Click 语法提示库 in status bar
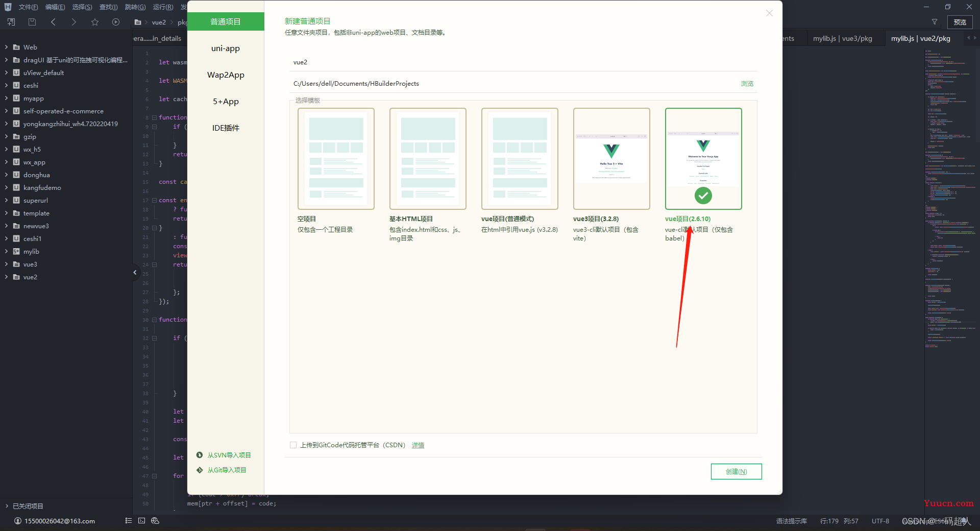The height and width of the screenshot is (531, 980). [x=792, y=521]
